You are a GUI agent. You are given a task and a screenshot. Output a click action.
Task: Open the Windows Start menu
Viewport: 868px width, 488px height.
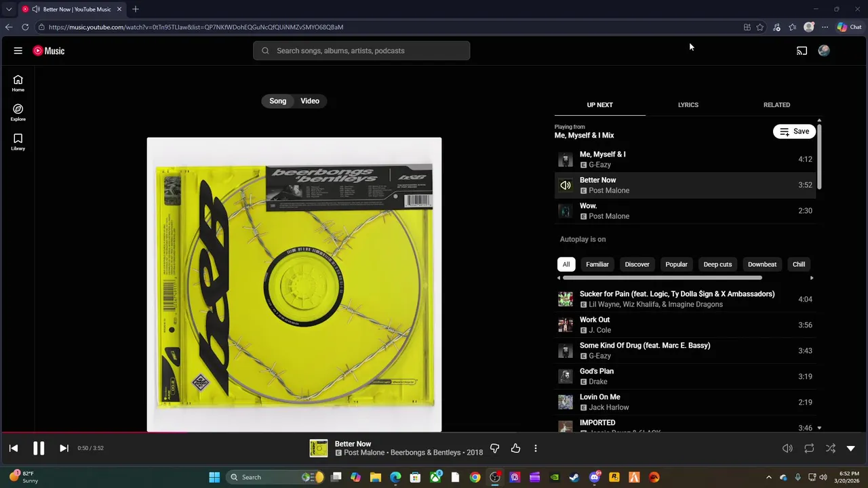pyautogui.click(x=214, y=477)
